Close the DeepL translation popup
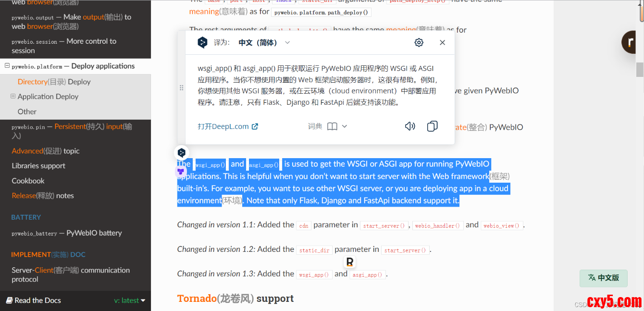 (442, 42)
